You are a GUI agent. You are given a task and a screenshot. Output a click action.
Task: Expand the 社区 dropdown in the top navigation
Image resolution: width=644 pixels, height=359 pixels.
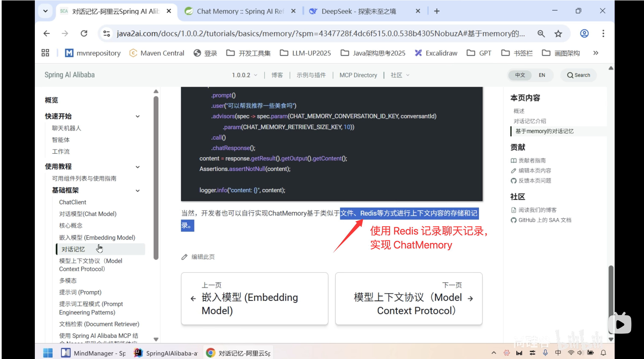coord(399,75)
